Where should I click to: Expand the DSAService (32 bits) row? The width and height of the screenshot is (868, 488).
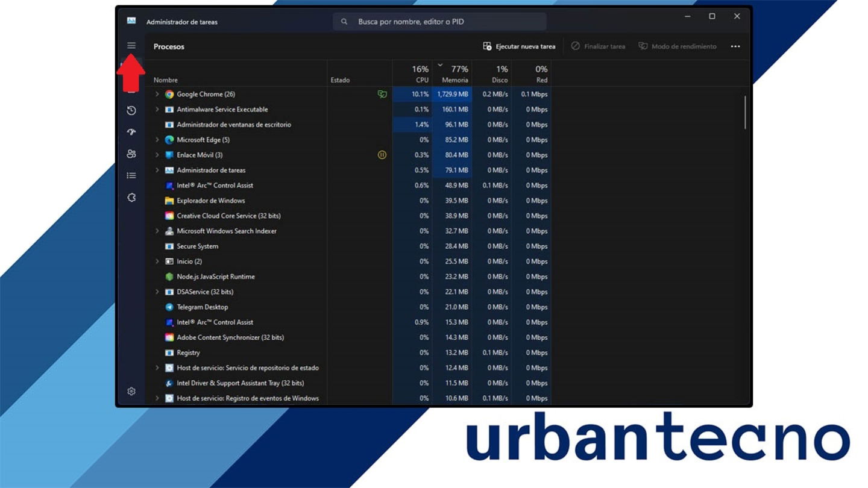157,292
